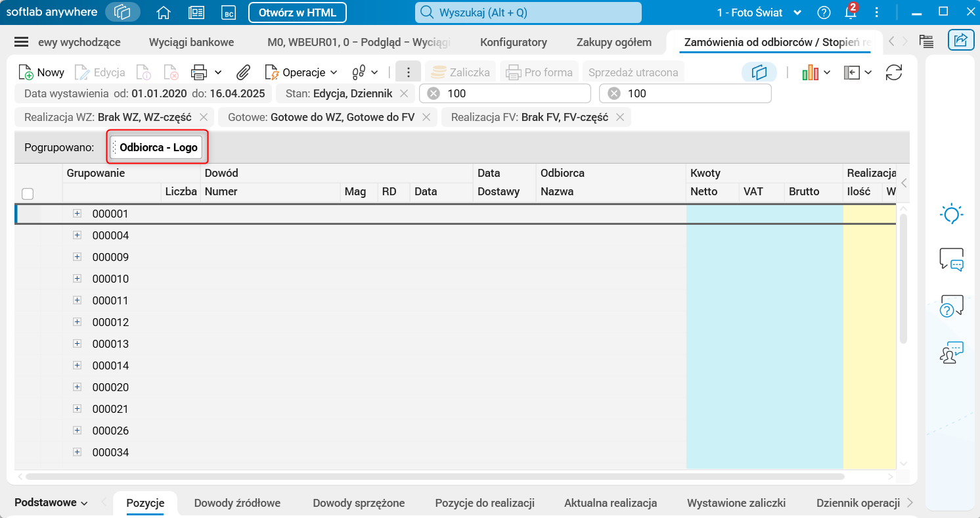The width and height of the screenshot is (980, 518).
Task: Click the Wyszukaj search field
Action: click(x=528, y=12)
